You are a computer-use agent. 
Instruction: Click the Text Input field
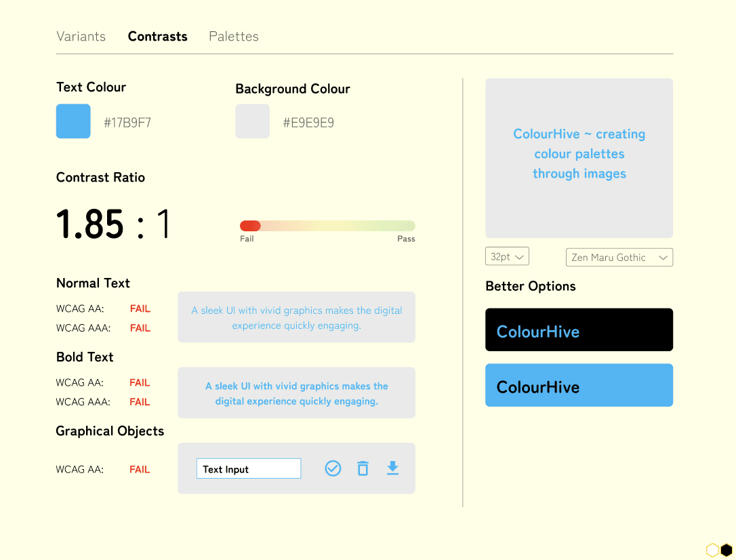(x=249, y=468)
